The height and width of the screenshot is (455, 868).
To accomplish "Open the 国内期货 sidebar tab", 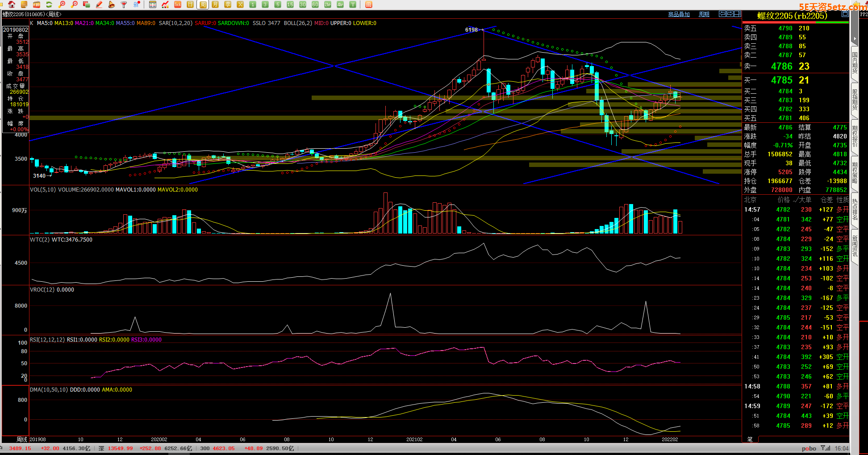I will pyautogui.click(x=855, y=63).
